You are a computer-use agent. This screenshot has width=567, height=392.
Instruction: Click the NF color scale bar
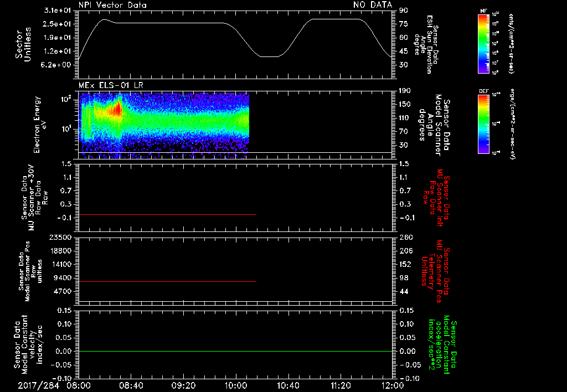coord(483,43)
